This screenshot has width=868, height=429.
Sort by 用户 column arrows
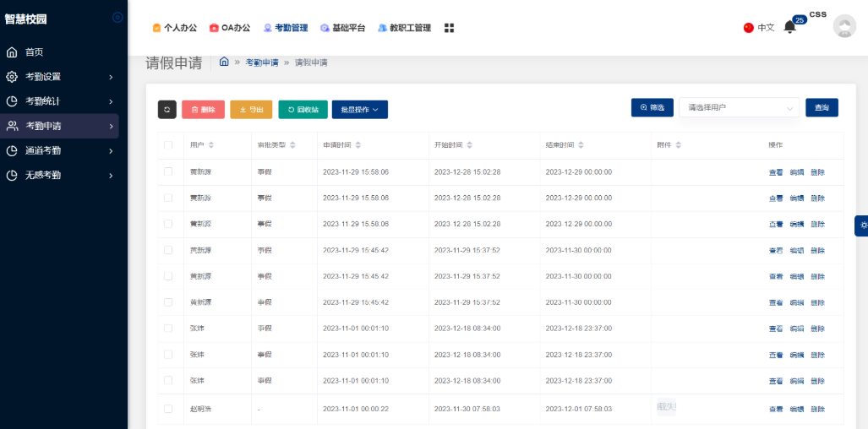click(x=211, y=145)
